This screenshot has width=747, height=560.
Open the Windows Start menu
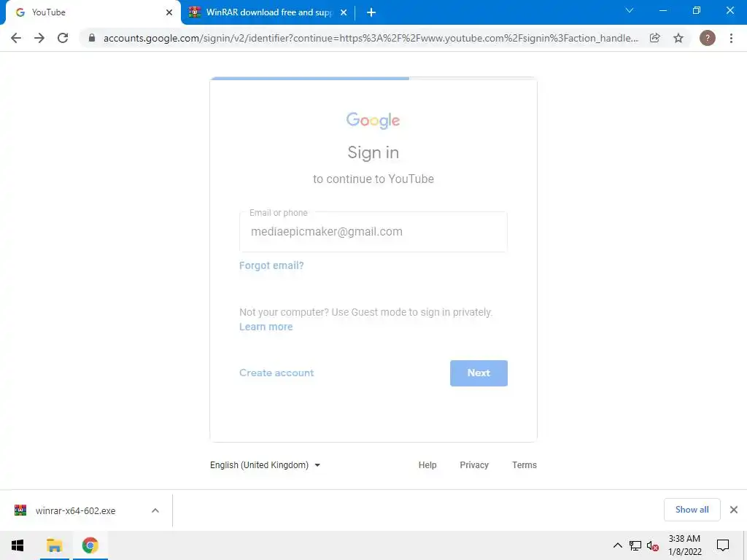18,545
